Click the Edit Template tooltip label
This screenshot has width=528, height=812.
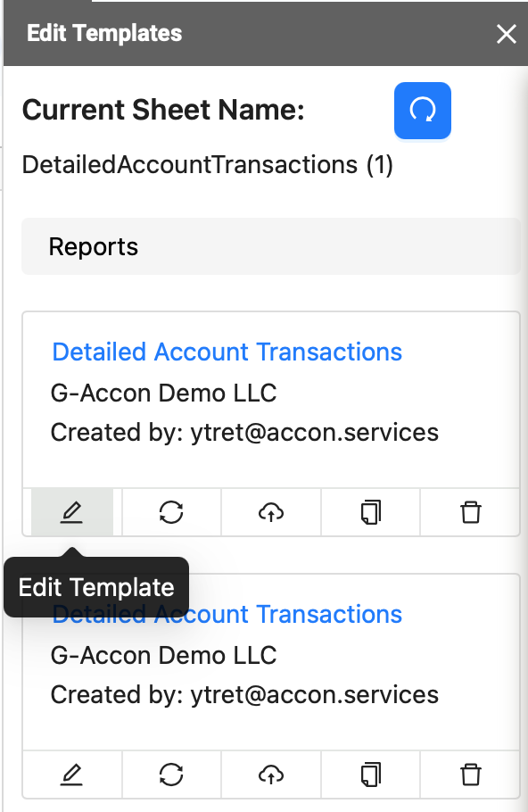pos(96,587)
